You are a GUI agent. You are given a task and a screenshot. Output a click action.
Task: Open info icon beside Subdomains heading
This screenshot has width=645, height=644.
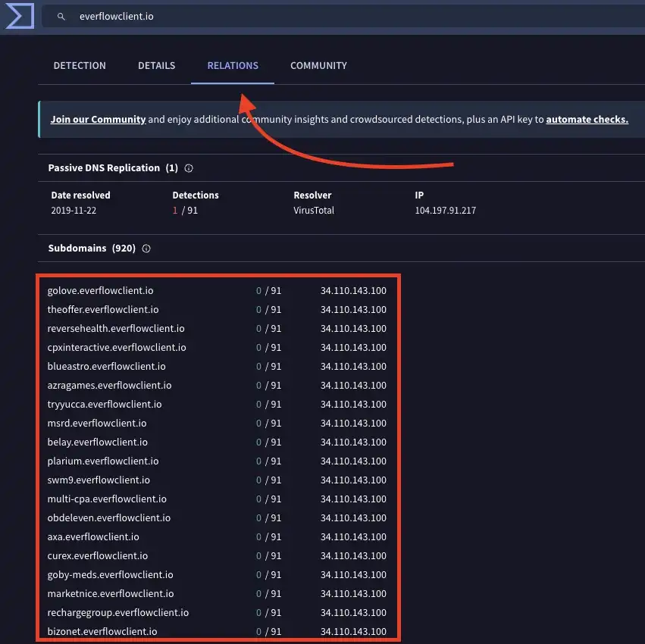tap(146, 249)
